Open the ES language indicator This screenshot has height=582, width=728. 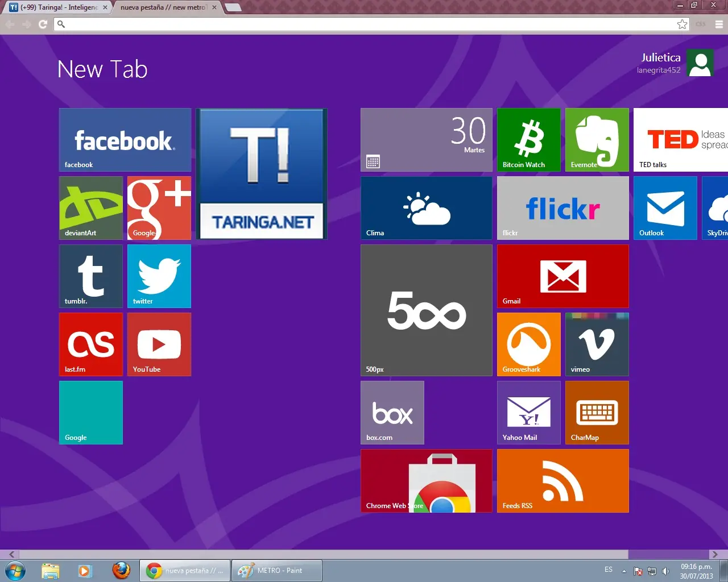609,569
